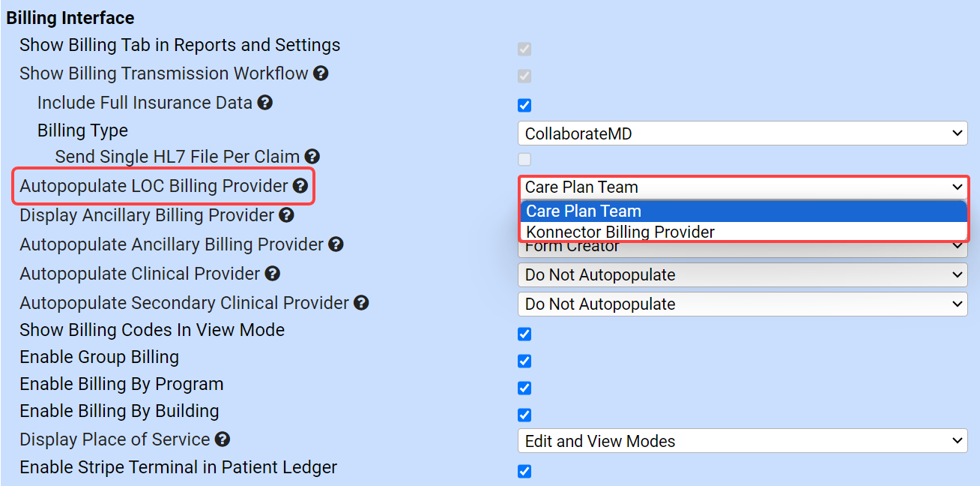
Task: Choose Care Plan Team from the open list
Action: 584,211
